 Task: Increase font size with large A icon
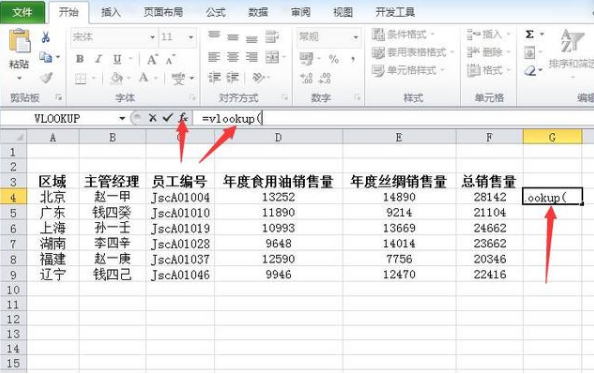click(152, 59)
